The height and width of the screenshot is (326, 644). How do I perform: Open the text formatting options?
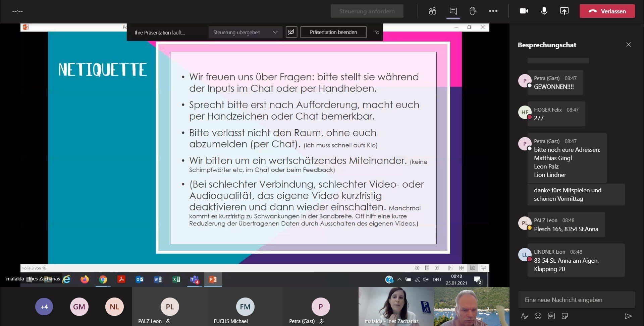click(x=525, y=316)
